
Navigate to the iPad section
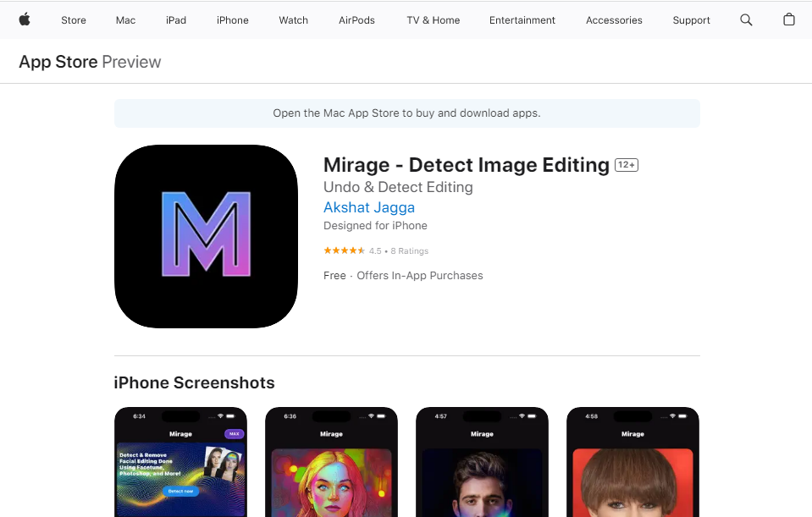click(x=175, y=20)
